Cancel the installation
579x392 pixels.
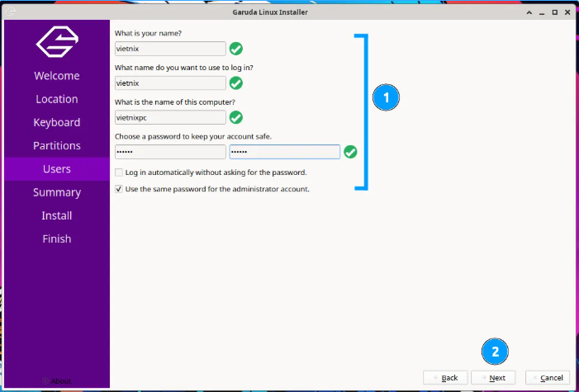coord(548,378)
